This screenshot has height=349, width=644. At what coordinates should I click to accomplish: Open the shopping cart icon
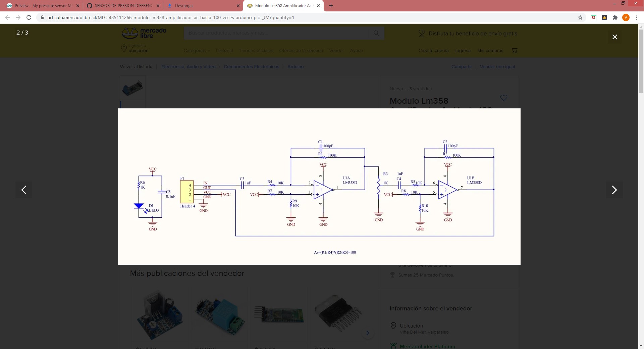514,50
